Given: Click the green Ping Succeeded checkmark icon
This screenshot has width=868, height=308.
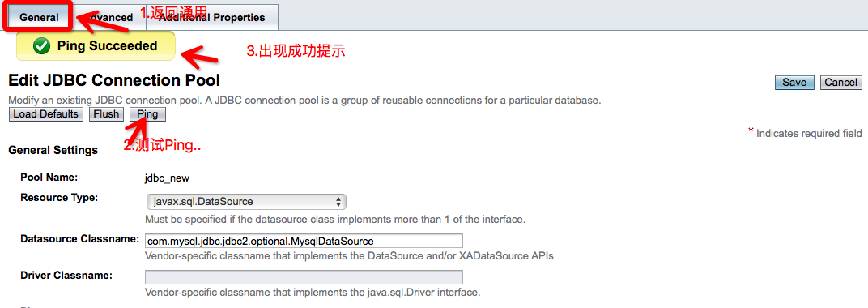Looking at the screenshot, I should 41,46.
